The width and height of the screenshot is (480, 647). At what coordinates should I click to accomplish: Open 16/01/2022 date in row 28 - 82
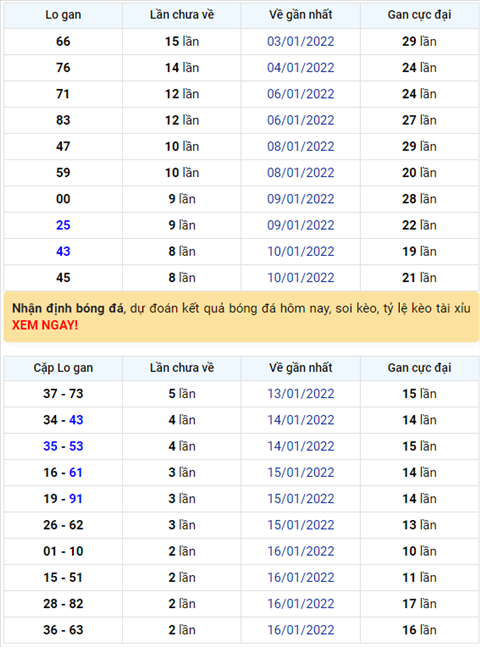[x=300, y=604]
